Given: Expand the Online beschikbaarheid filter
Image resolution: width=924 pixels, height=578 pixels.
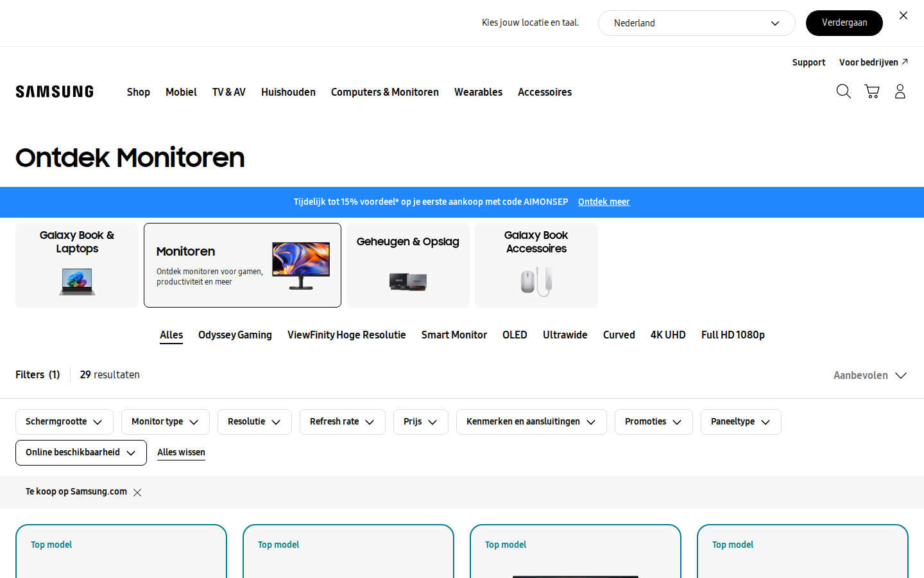Looking at the screenshot, I should [x=81, y=453].
